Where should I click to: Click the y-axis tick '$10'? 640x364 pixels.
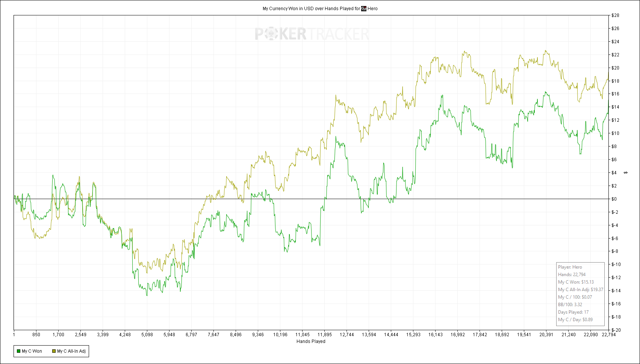coord(615,133)
